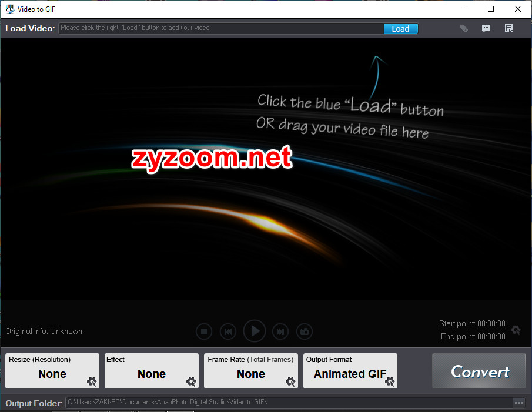This screenshot has width=532, height=412.
Task: Click the Load Video path field
Action: [x=220, y=28]
